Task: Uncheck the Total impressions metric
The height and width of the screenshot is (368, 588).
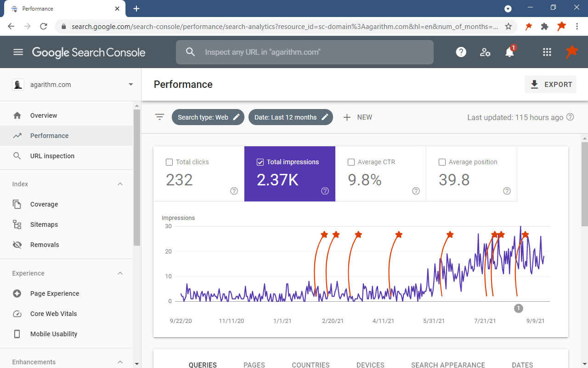Action: [x=260, y=162]
